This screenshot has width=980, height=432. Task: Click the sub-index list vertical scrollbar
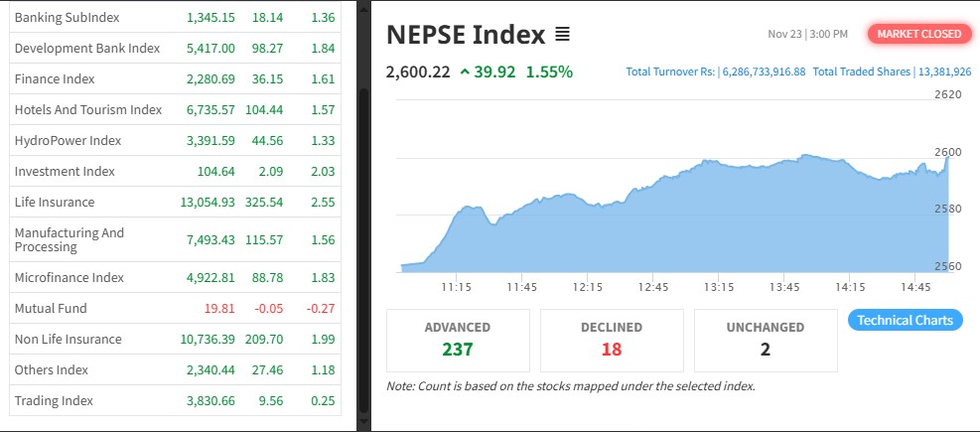tap(363, 199)
